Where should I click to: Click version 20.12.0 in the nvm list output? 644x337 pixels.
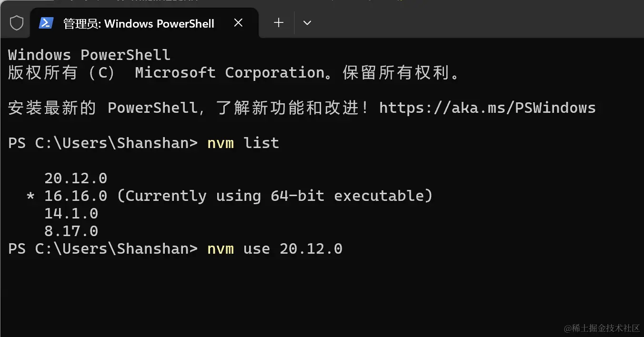[76, 178]
